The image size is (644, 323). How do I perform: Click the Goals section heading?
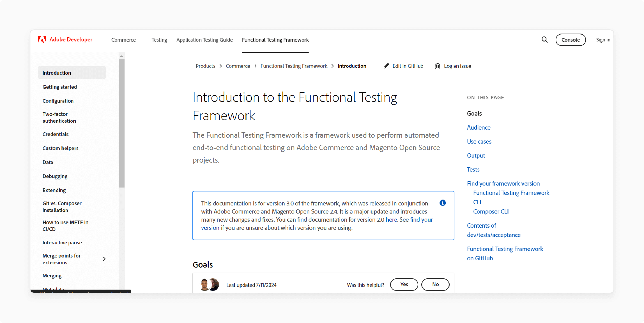coord(203,265)
